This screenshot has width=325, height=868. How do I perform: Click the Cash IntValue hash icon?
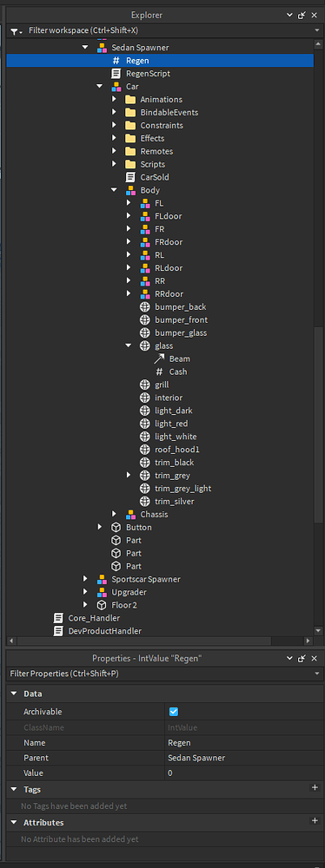[x=159, y=372]
